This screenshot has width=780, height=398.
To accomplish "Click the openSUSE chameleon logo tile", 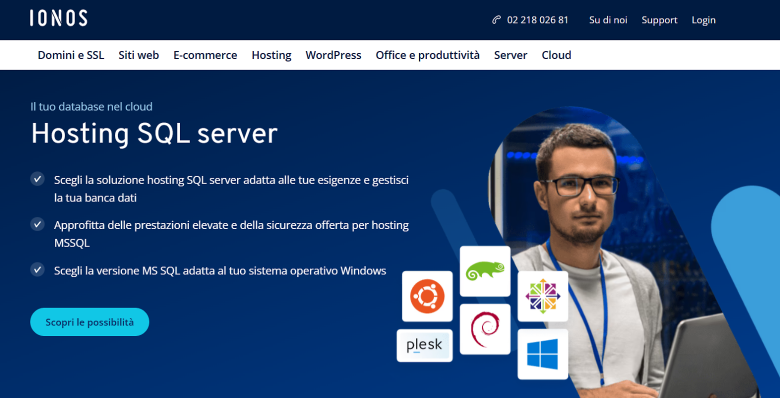I will coord(485,271).
